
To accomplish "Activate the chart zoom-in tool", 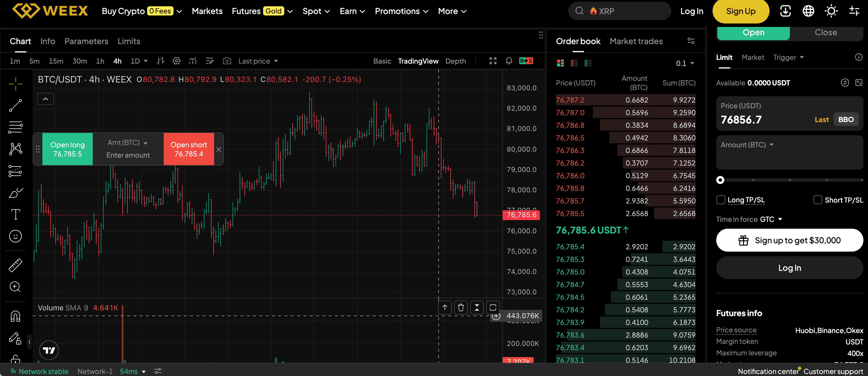I will [x=15, y=287].
